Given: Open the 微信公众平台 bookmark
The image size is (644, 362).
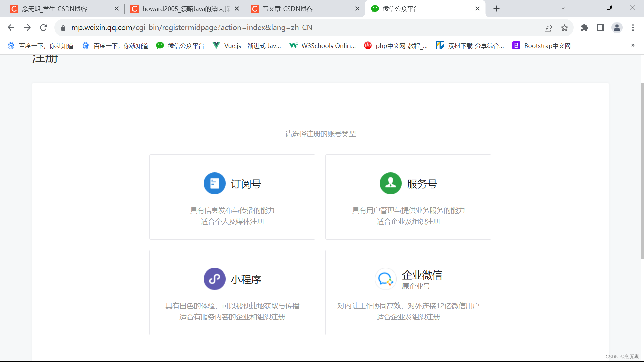Looking at the screenshot, I should click(x=180, y=46).
